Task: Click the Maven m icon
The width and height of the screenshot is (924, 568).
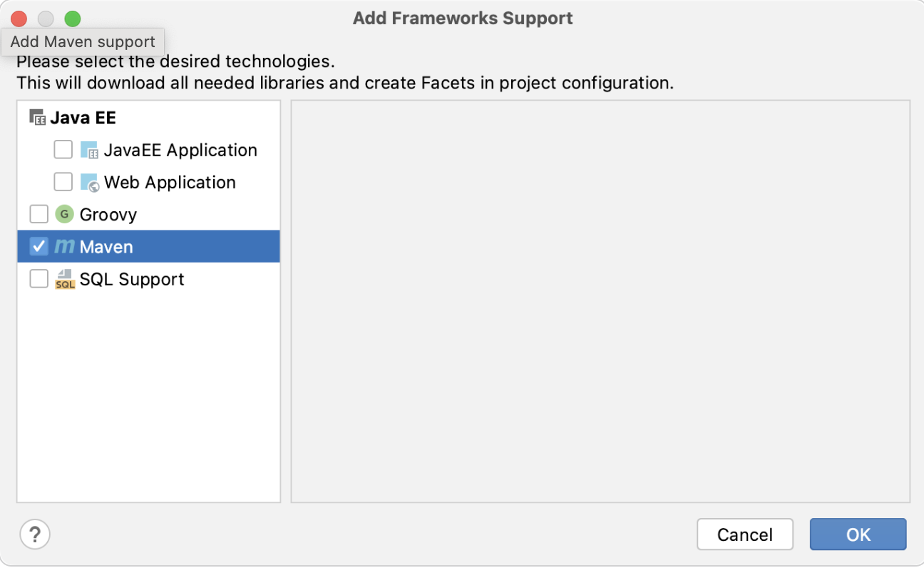Action: coord(65,246)
